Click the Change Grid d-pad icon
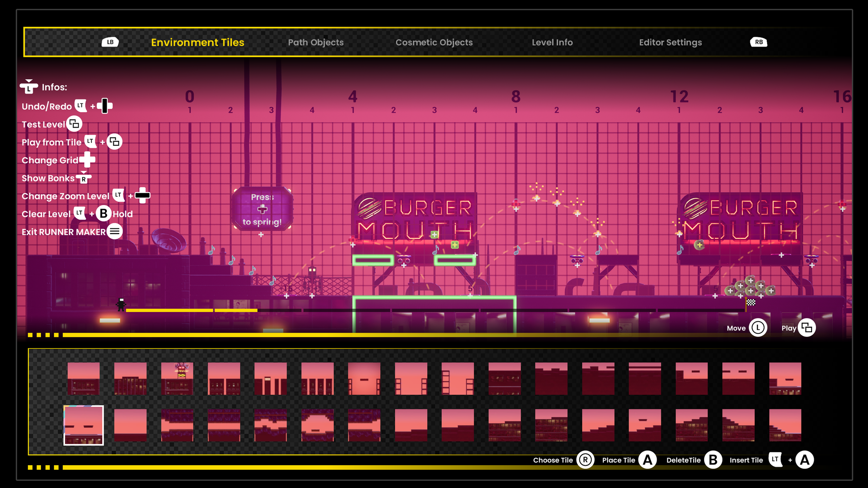Viewport: 868px width, 488px height. [x=87, y=160]
